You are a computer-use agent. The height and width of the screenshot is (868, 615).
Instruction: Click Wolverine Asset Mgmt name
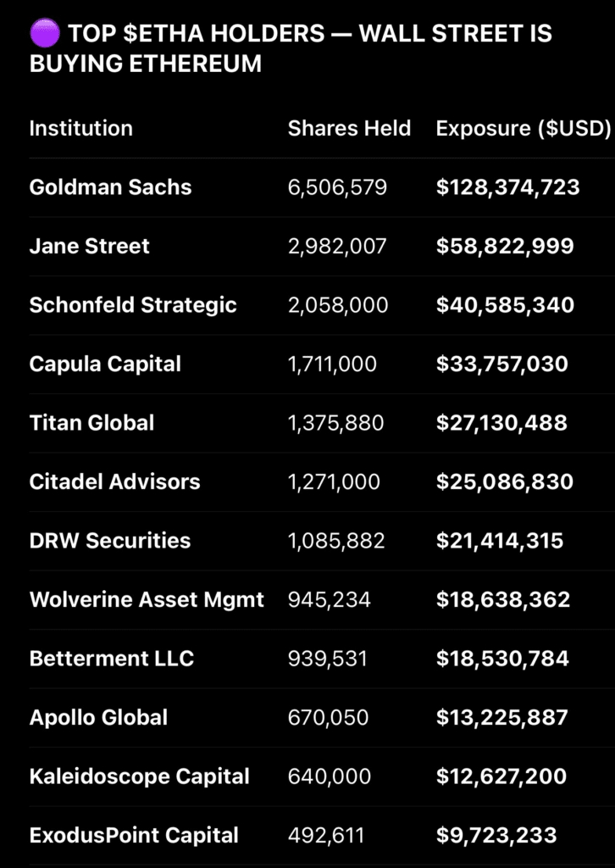(147, 600)
